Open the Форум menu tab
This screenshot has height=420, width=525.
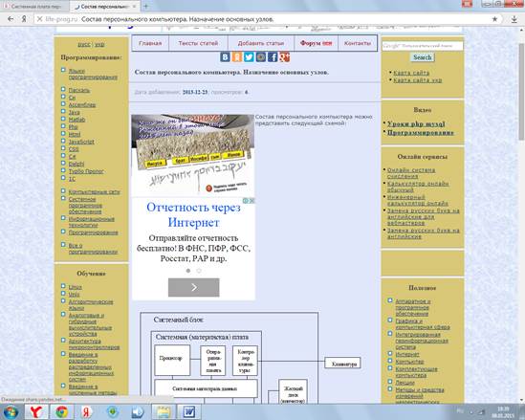click(317, 43)
